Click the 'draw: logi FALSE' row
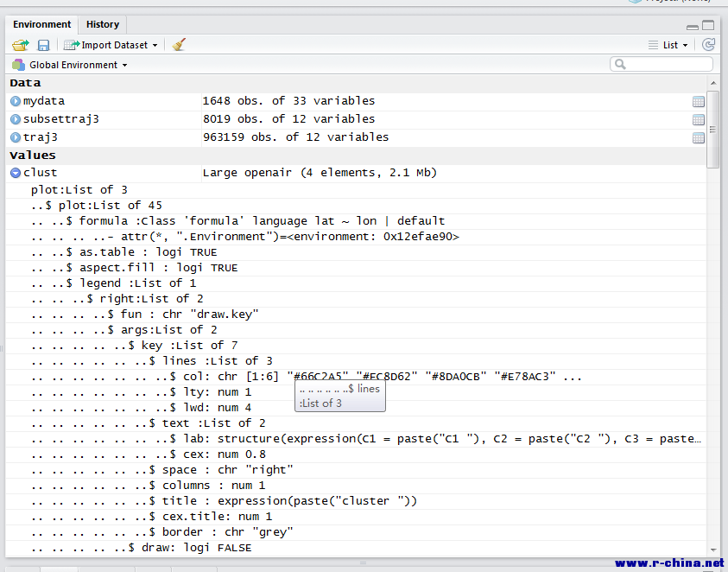Viewport: 728px width, 572px height. tap(356, 548)
